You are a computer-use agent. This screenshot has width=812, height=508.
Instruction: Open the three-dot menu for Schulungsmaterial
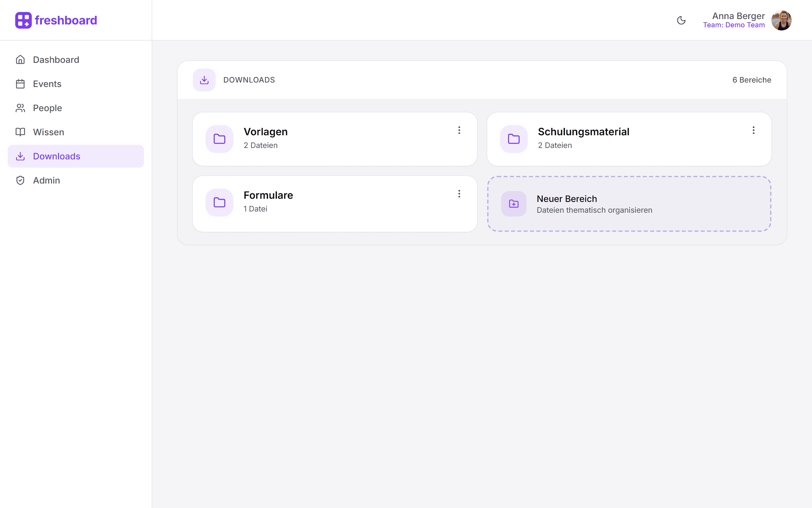click(753, 130)
